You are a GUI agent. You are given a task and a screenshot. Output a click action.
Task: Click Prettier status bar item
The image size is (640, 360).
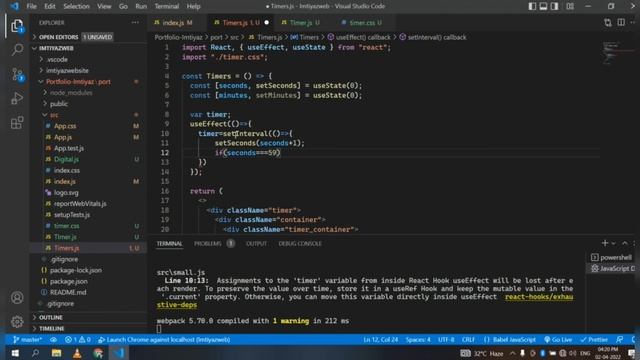pyautogui.click(x=594, y=340)
